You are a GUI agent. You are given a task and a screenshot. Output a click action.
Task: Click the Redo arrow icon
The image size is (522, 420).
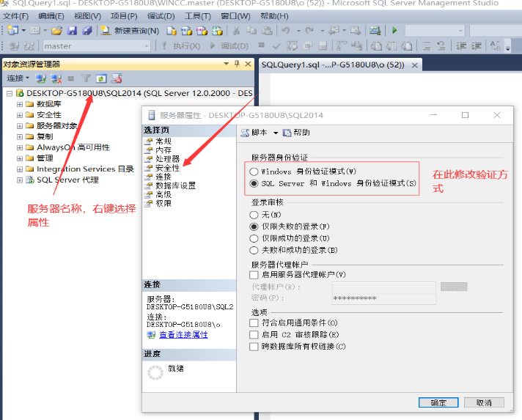coord(309,31)
